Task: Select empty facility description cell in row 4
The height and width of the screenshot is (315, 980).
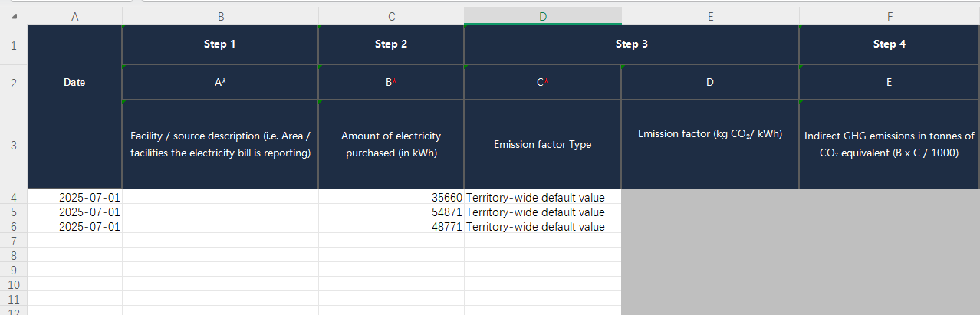Action: [x=220, y=197]
